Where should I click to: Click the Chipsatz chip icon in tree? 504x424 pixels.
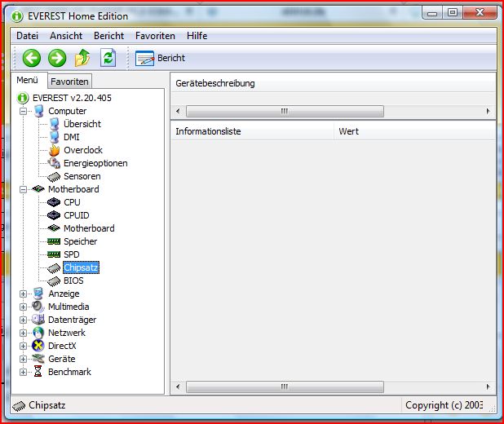(x=54, y=267)
